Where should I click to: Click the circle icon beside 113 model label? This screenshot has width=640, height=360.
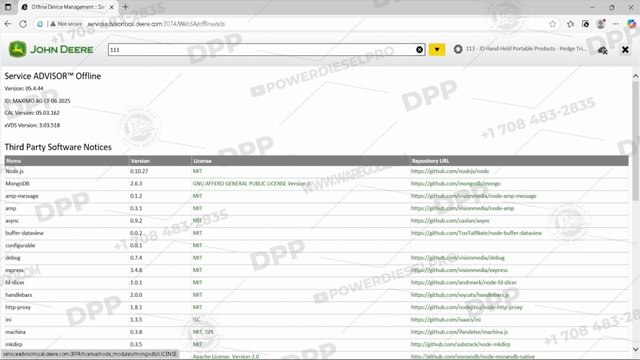[x=458, y=49]
